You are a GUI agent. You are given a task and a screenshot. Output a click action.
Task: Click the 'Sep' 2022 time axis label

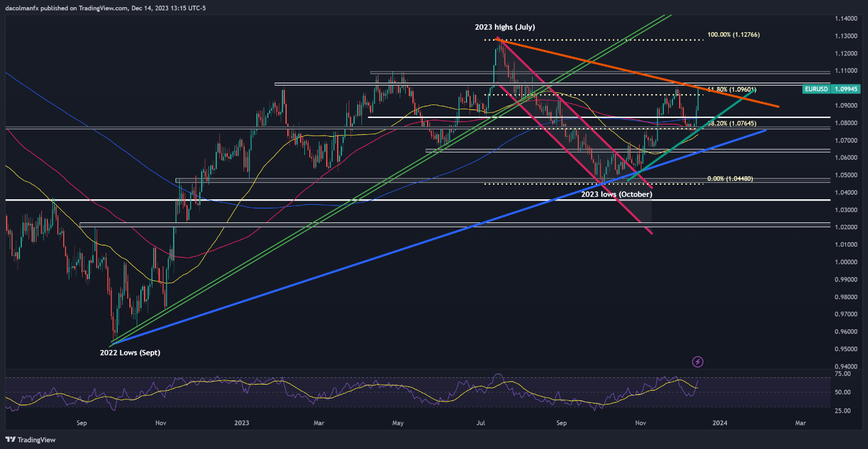pos(83,422)
